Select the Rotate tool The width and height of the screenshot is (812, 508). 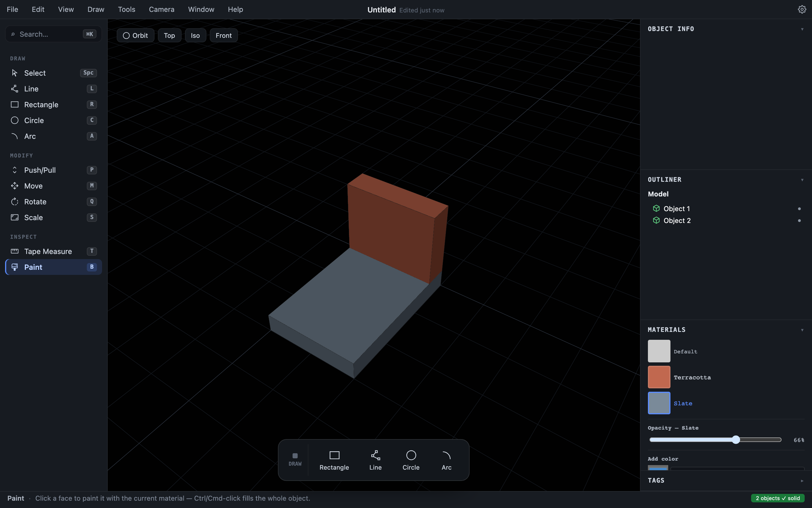(54, 202)
